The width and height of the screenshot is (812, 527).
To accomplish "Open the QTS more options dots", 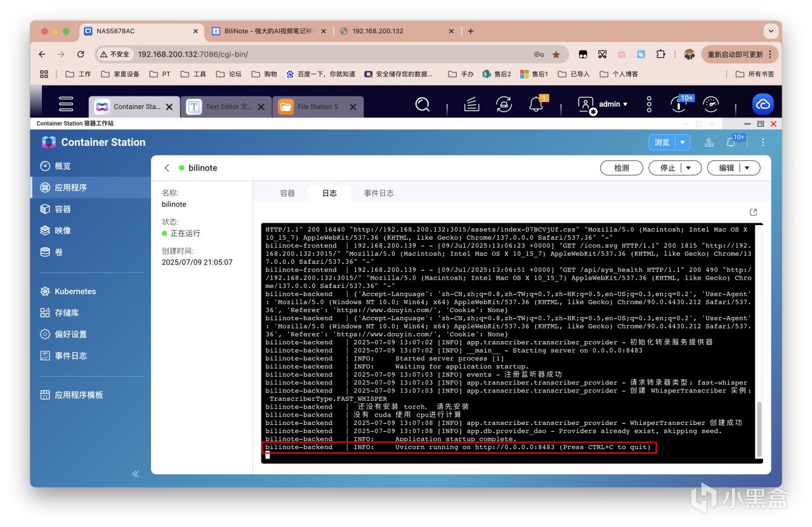I will (649, 105).
